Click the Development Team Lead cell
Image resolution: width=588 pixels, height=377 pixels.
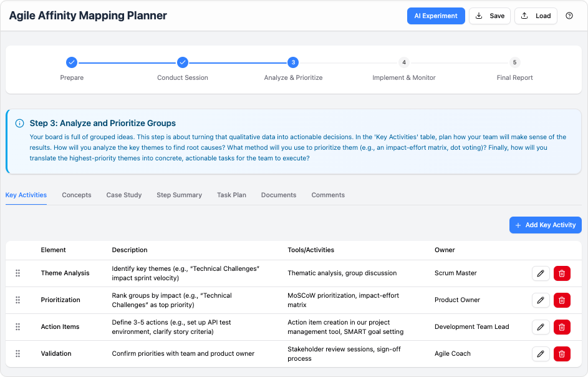point(472,326)
